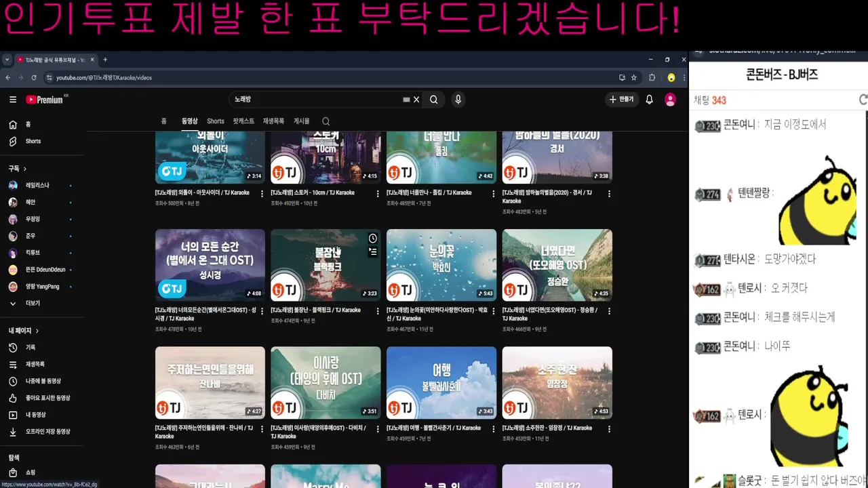868x488 pixels.
Task: Expand the 구독 subscriptions section
Action: click(x=18, y=169)
